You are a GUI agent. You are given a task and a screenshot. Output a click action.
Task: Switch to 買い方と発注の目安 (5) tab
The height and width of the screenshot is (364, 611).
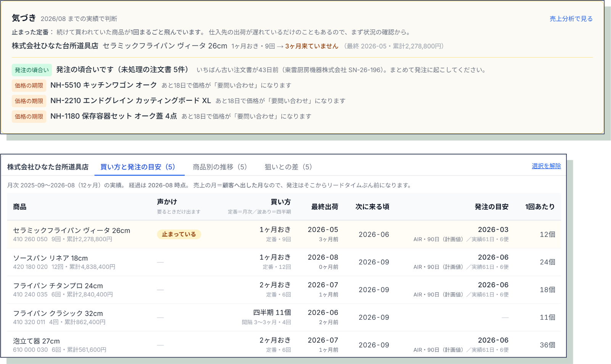tap(140, 167)
